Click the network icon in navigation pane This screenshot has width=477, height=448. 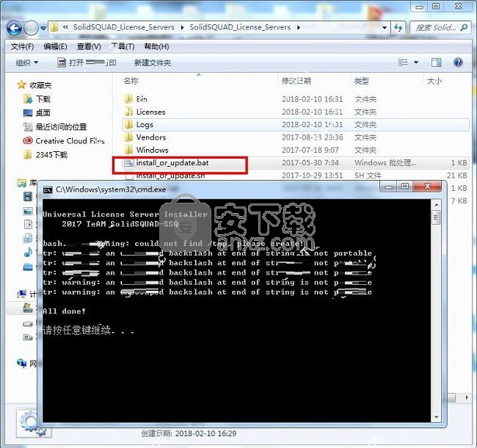22,363
